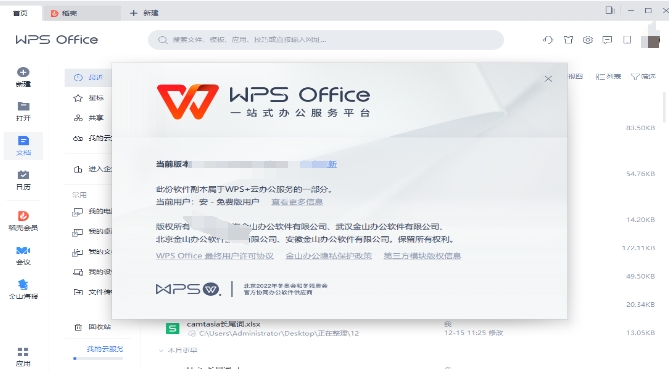Open the filter (筛选) funnel dropdown
This screenshot has width=669, height=376.
coord(643,76)
